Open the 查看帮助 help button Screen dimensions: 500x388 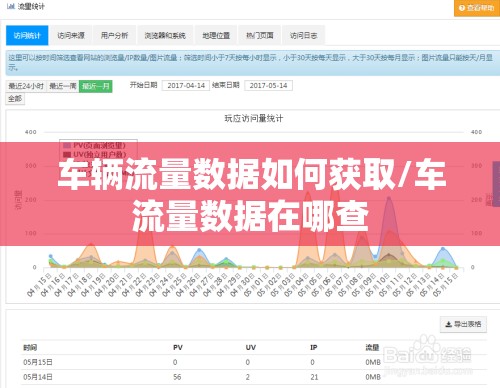coord(477,8)
